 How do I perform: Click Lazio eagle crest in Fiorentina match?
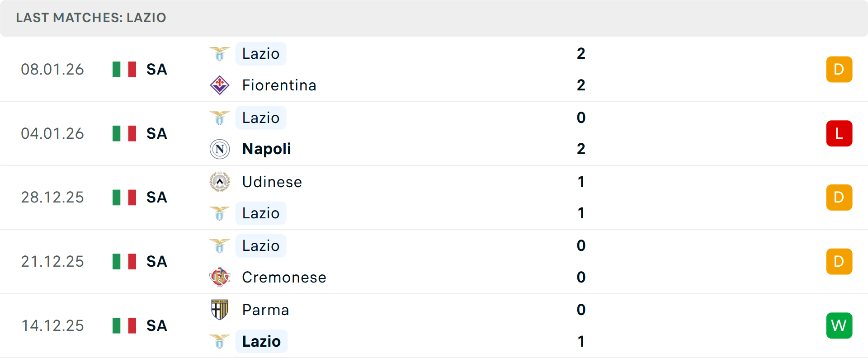click(x=220, y=54)
